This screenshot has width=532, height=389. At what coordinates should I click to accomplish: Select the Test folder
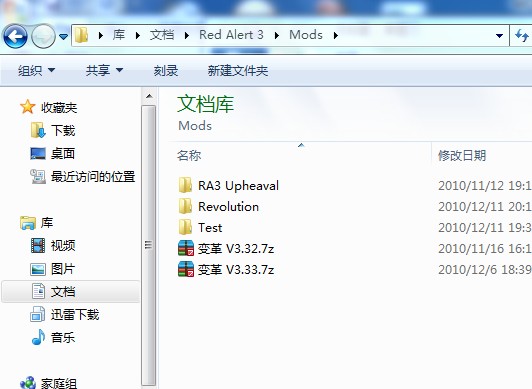[x=210, y=228]
